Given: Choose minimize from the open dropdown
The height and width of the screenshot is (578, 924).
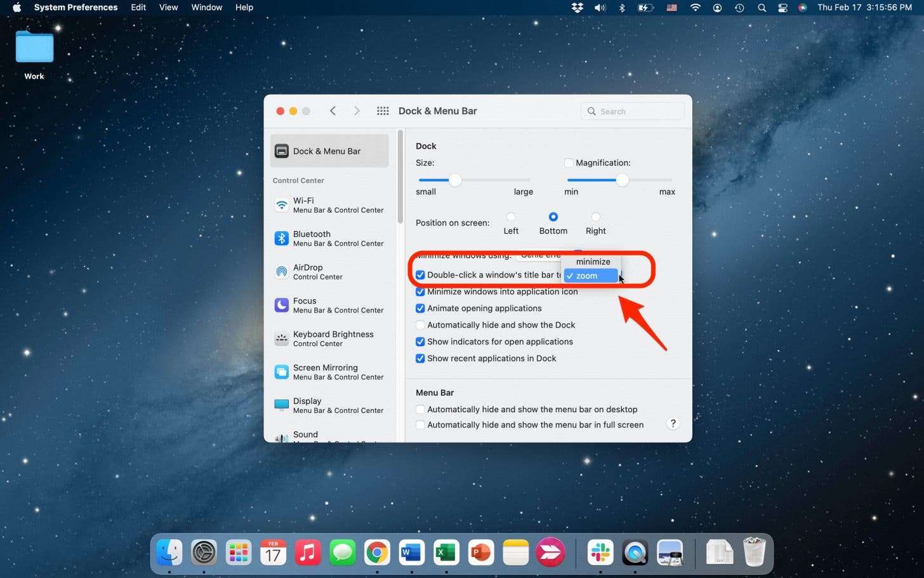Looking at the screenshot, I should click(592, 261).
